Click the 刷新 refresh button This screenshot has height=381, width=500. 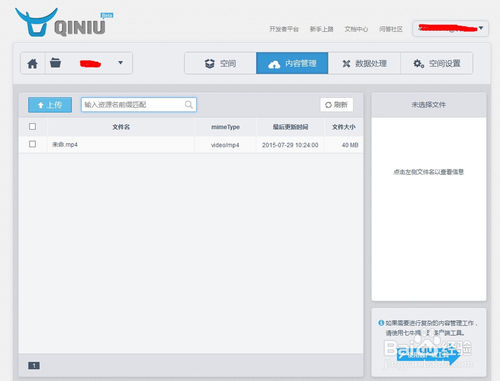pos(336,105)
